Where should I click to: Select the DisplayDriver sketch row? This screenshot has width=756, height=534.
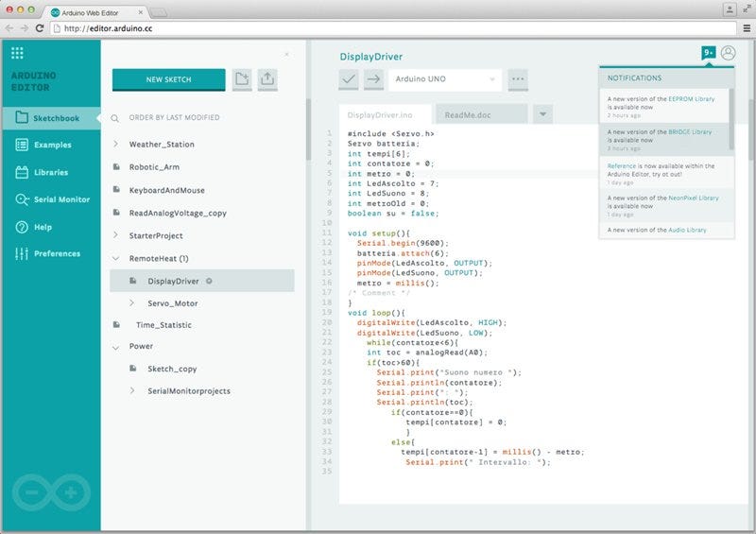[x=202, y=281]
